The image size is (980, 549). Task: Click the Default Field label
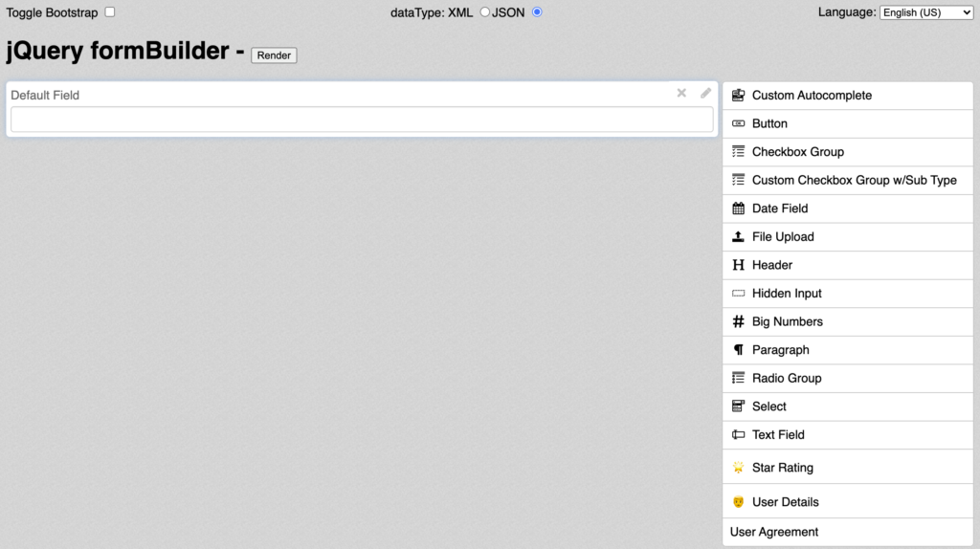pos(45,95)
